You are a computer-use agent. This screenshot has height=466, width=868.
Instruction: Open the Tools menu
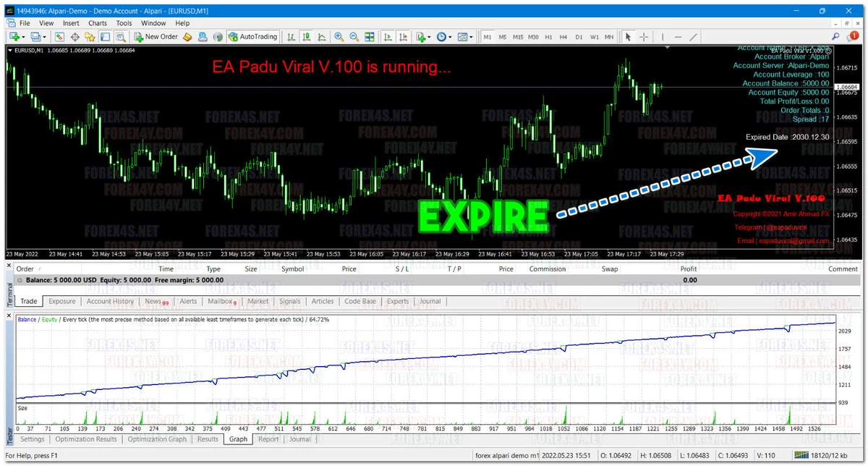click(124, 23)
